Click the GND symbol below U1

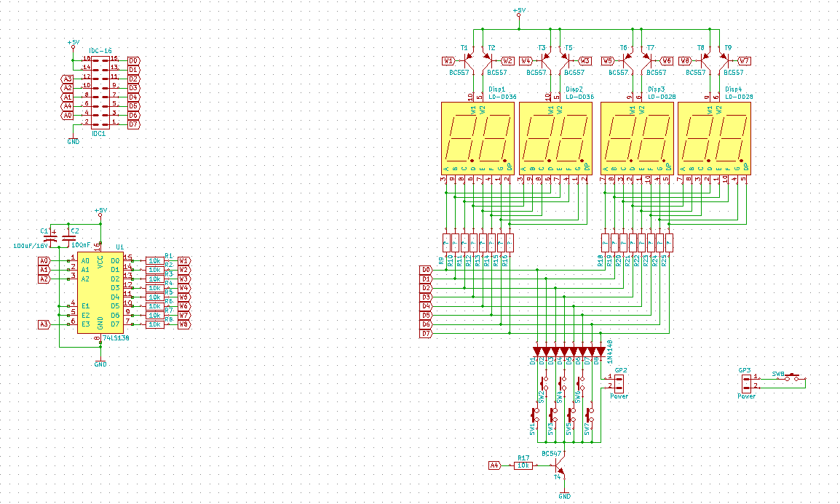(100, 363)
